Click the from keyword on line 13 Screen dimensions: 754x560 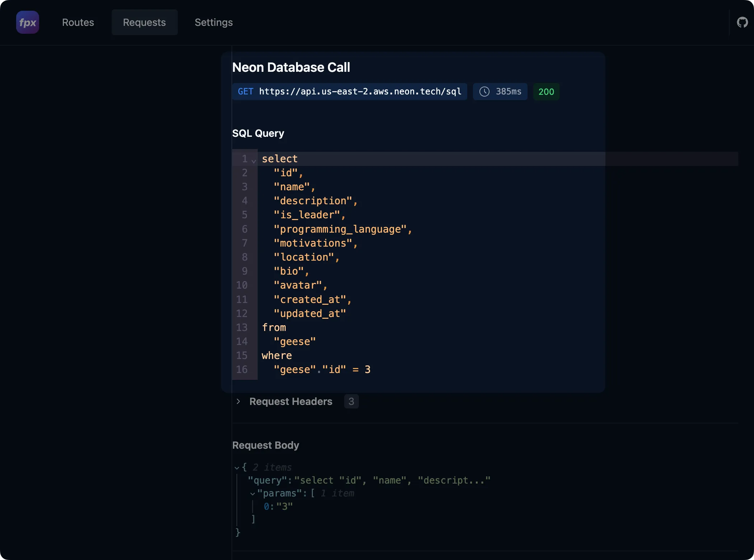tap(274, 327)
